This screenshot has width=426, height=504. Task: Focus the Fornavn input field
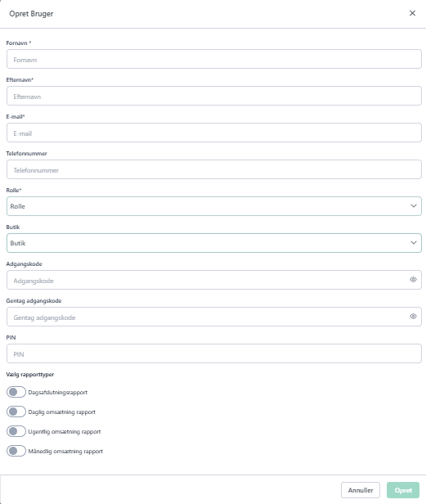tap(214, 59)
